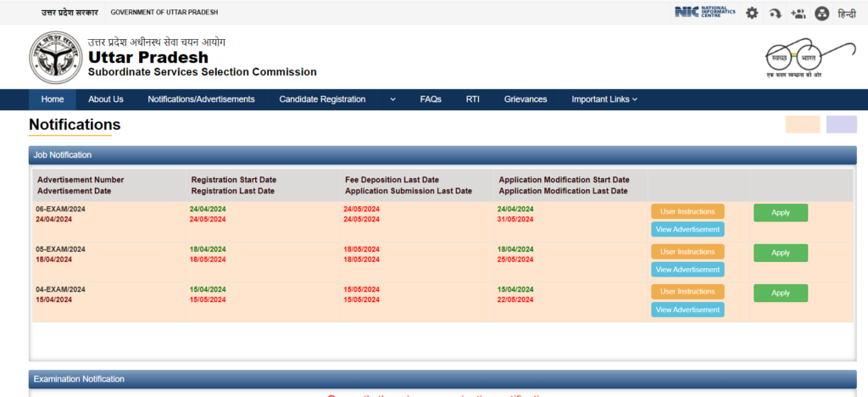
Task: Go to the Home menu item
Action: [53, 99]
